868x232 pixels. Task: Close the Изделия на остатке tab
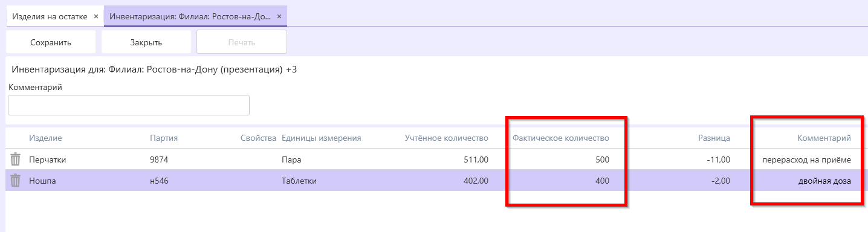click(96, 16)
